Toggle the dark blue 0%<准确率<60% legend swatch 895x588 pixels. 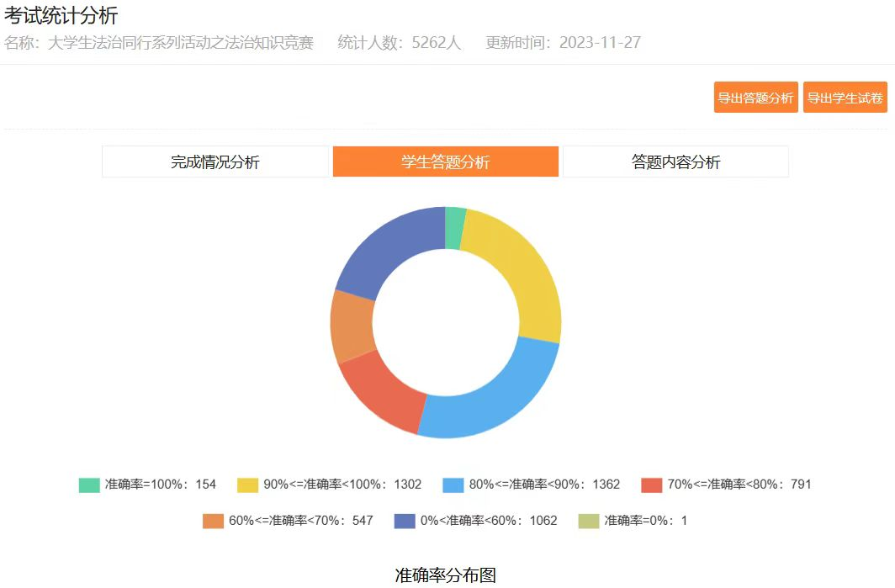(405, 521)
